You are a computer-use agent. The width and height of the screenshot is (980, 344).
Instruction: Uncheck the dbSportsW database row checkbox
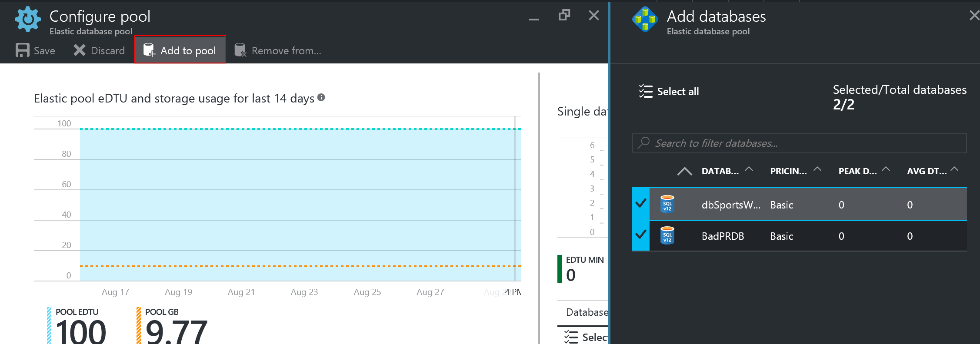641,203
